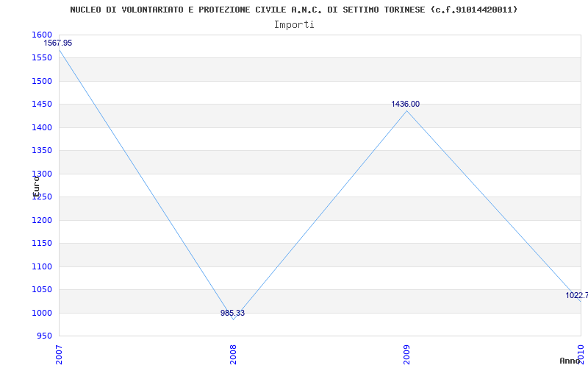
Task: Click the 1567.95 data point label
Action: click(58, 43)
